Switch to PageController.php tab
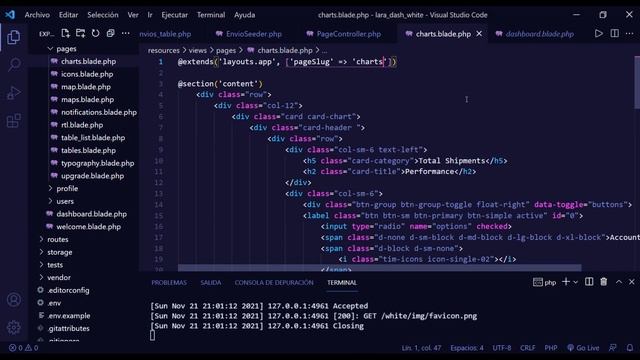Screen dimensions: 640x360 (344, 34)
